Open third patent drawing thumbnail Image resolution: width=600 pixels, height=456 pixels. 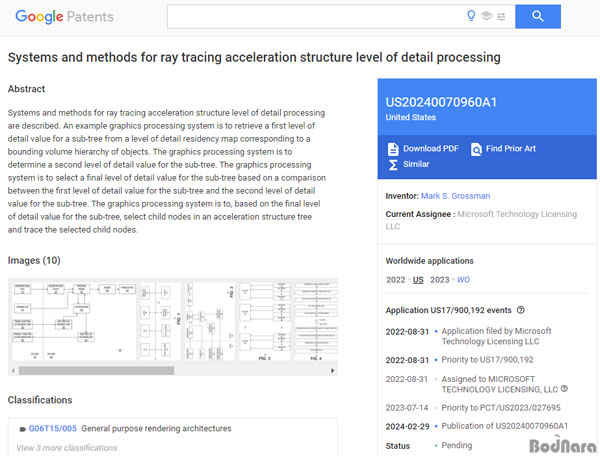tap(210, 321)
